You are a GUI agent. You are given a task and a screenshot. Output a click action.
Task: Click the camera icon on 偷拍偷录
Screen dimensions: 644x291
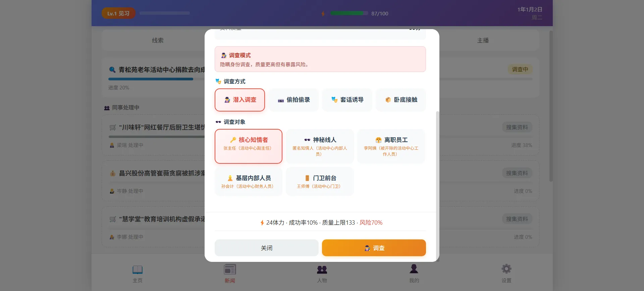point(281,100)
